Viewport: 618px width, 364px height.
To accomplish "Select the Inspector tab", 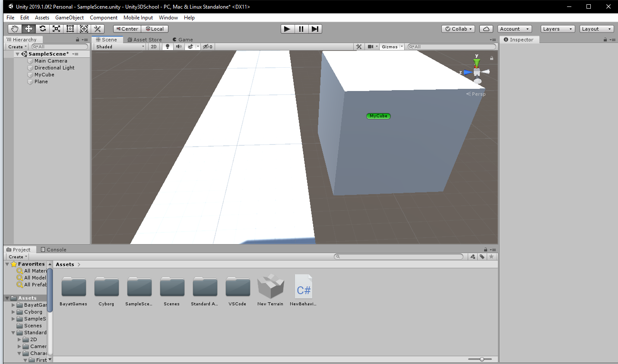I will pyautogui.click(x=519, y=39).
